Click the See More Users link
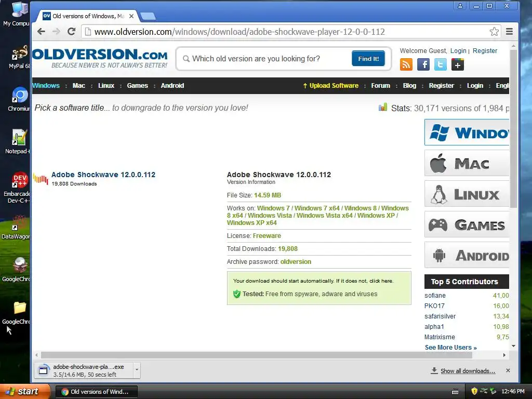 (x=450, y=348)
